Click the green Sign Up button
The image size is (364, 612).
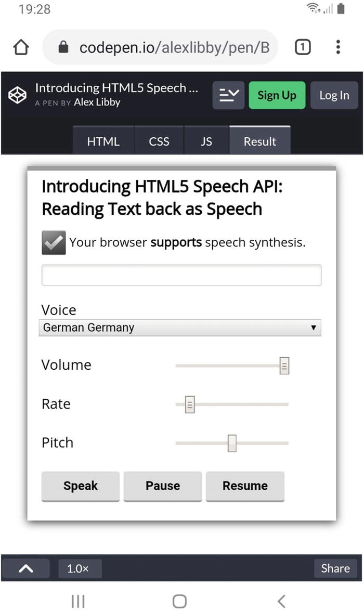coord(277,95)
